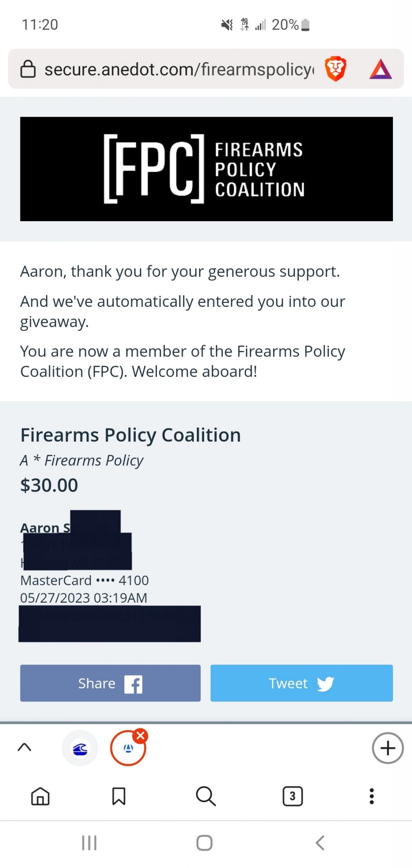Tap the Firearms Policy Coalition logo banner
This screenshot has height=868, width=412.
coord(207,169)
